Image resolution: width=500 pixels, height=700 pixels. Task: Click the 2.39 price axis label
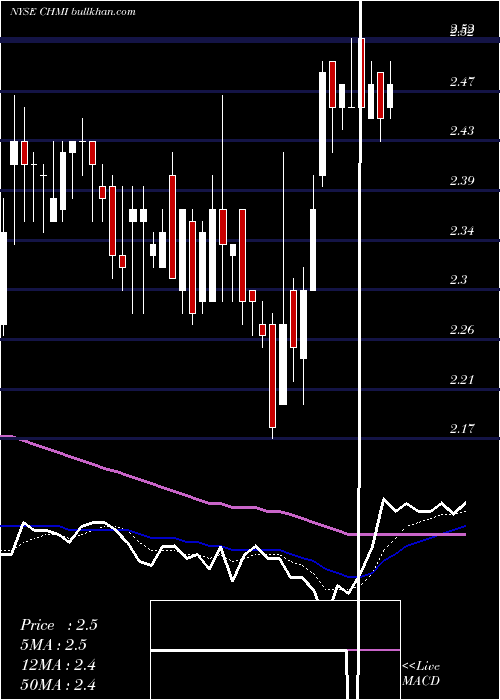(462, 181)
